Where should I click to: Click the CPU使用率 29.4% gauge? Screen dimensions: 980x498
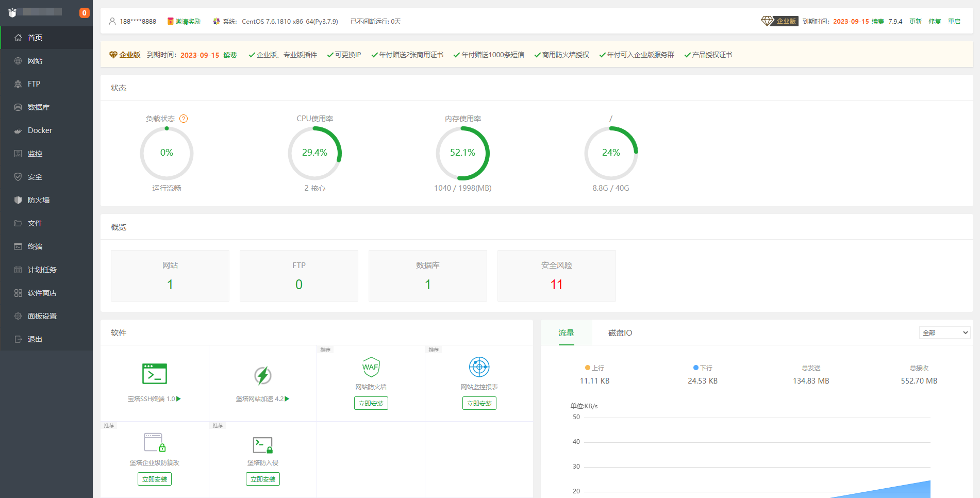(314, 153)
